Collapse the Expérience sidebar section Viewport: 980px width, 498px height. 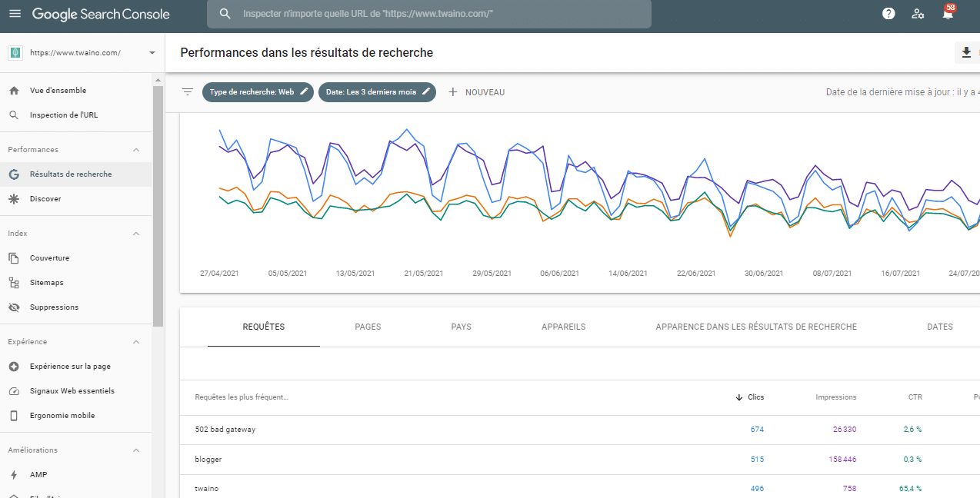pos(136,342)
